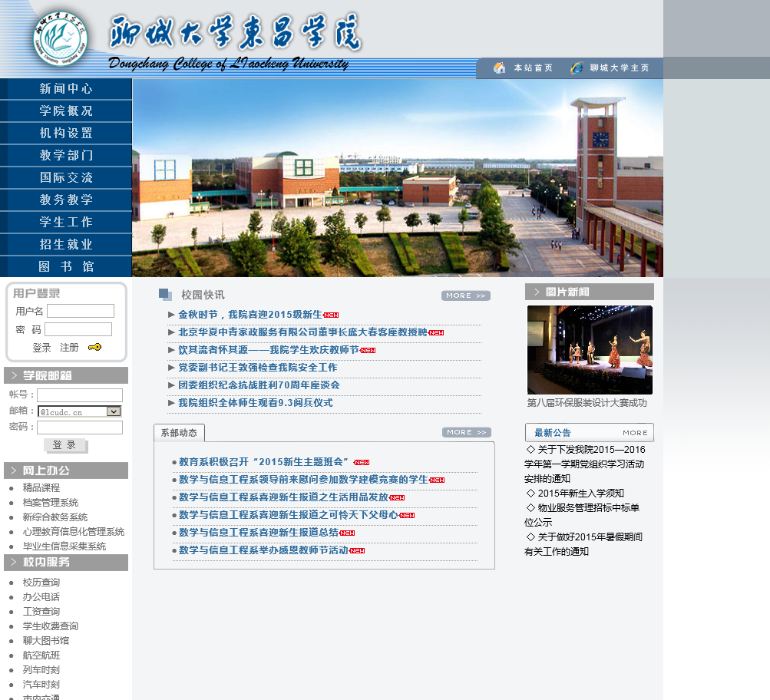Click the 校园快讯 section square icon
This screenshot has height=700, width=770.
(x=166, y=295)
